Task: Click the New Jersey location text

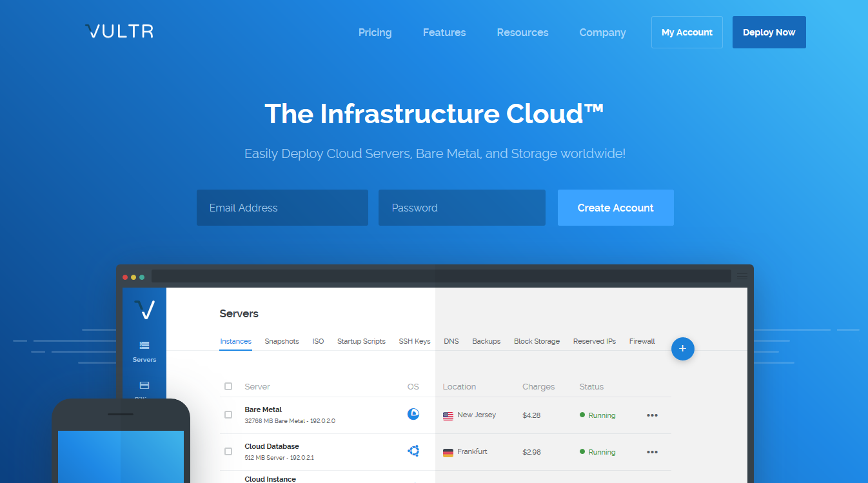Action: pyautogui.click(x=477, y=415)
